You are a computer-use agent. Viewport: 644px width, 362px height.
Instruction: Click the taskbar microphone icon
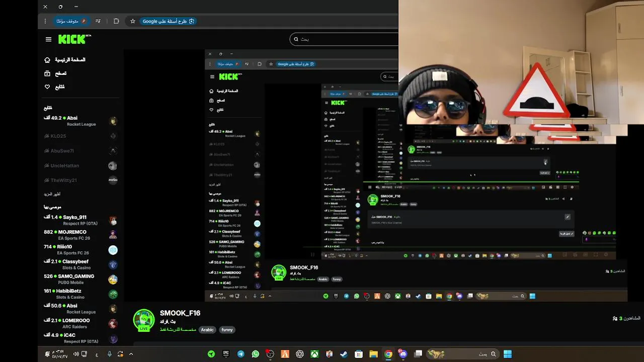tap(109, 354)
